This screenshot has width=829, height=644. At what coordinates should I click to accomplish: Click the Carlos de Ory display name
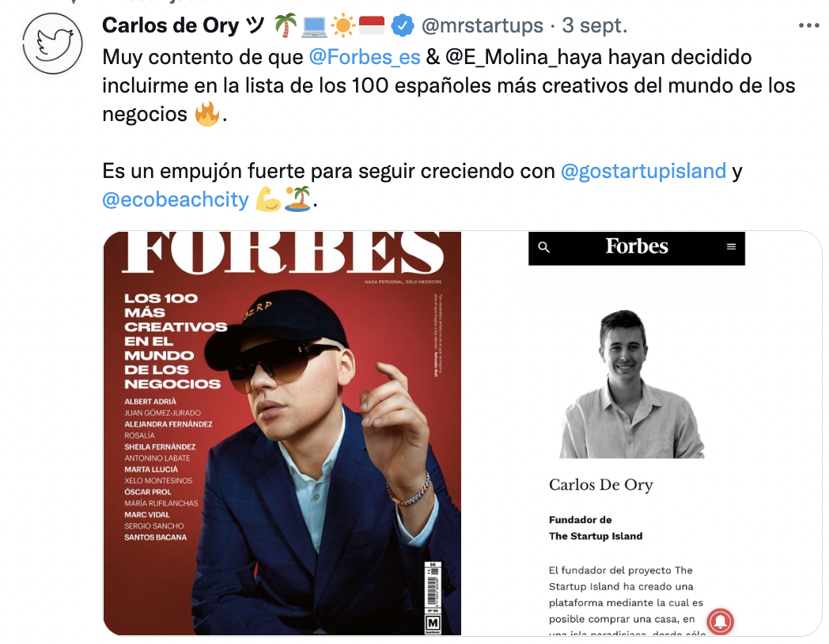click(x=170, y=25)
